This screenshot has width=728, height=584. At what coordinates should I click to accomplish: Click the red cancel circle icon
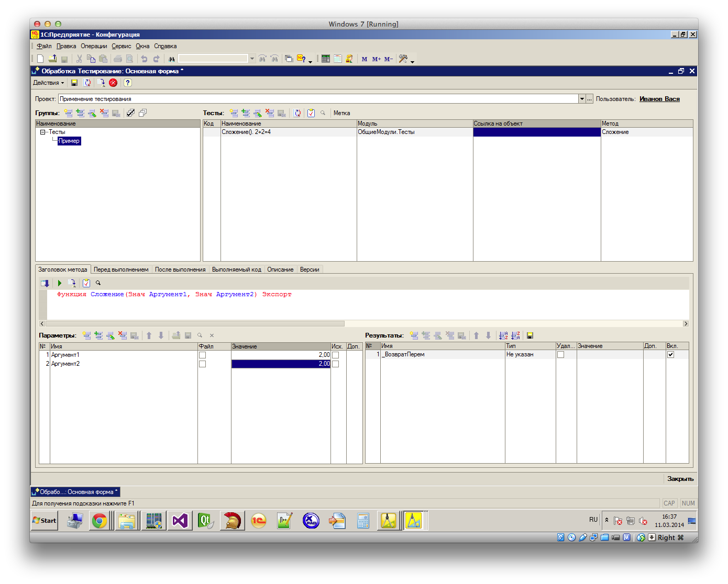tap(113, 83)
